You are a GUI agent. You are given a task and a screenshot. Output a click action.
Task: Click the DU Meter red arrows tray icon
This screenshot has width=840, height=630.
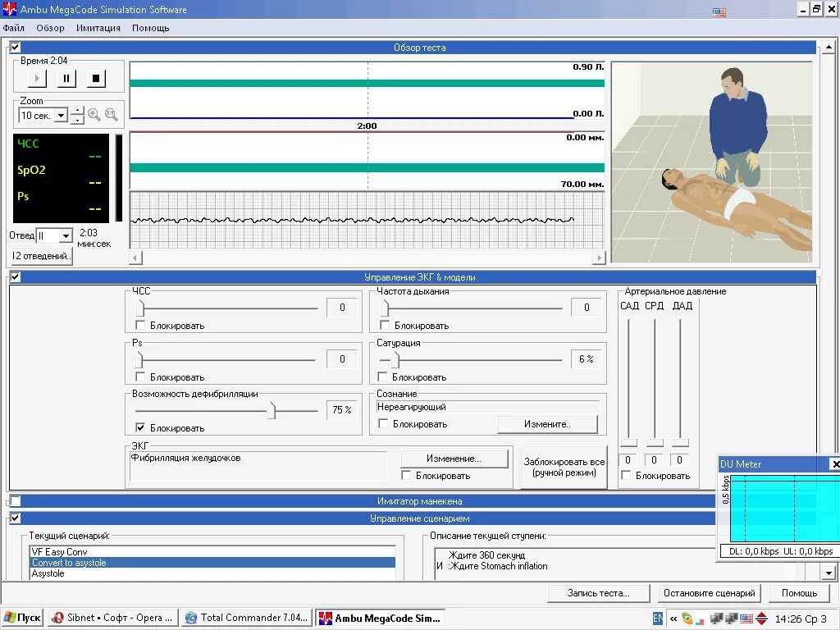762,619
